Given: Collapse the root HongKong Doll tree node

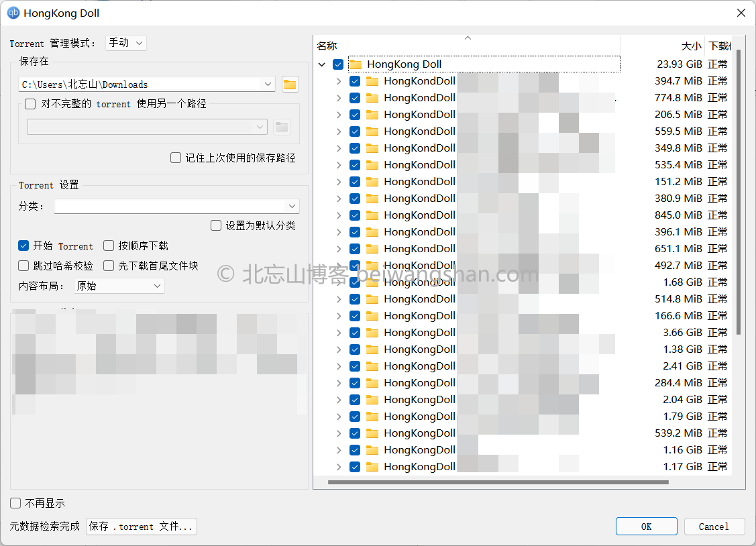Looking at the screenshot, I should click(321, 64).
